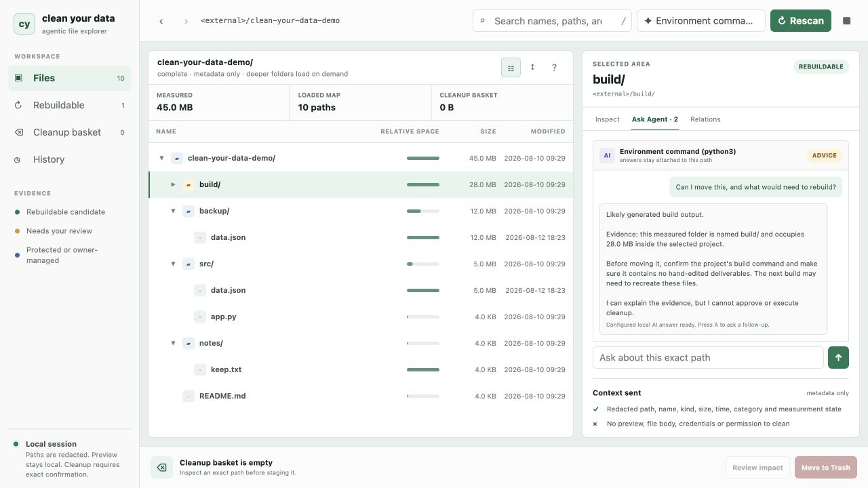The width and height of the screenshot is (868, 488).
Task: Select the app.py row
Action: 361,317
